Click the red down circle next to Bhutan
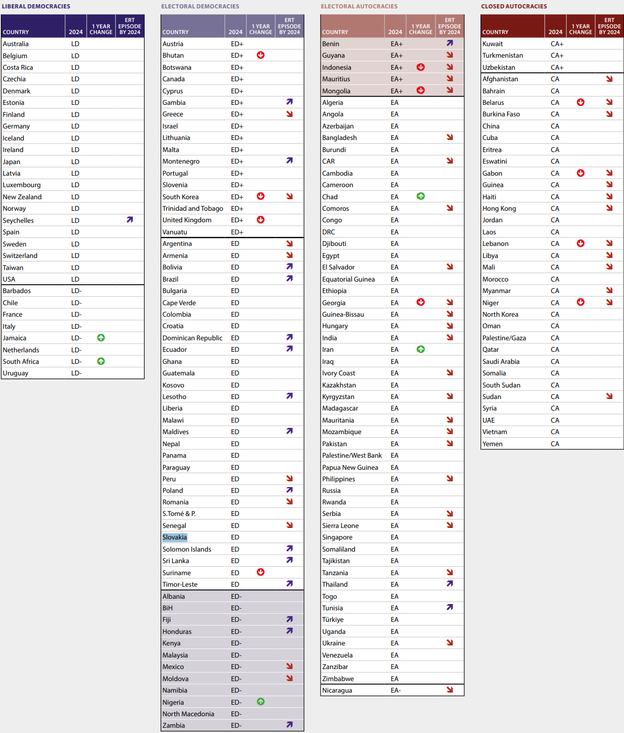Screen dimensions: 624x733 [261, 56]
